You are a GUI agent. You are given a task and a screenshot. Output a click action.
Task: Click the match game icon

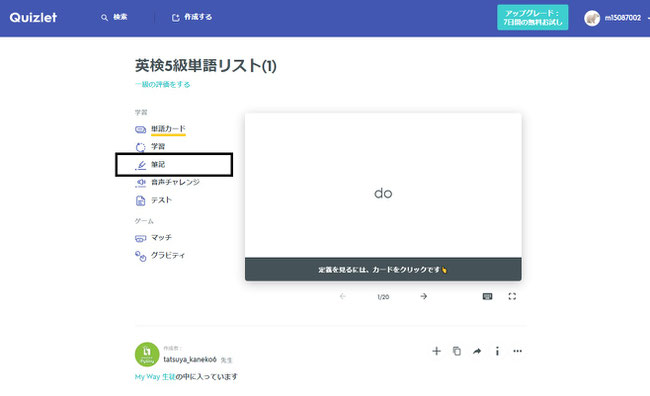click(141, 238)
